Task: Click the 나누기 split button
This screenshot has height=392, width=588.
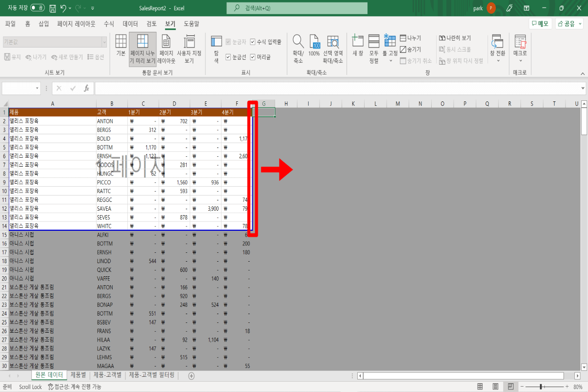Action: (410, 38)
